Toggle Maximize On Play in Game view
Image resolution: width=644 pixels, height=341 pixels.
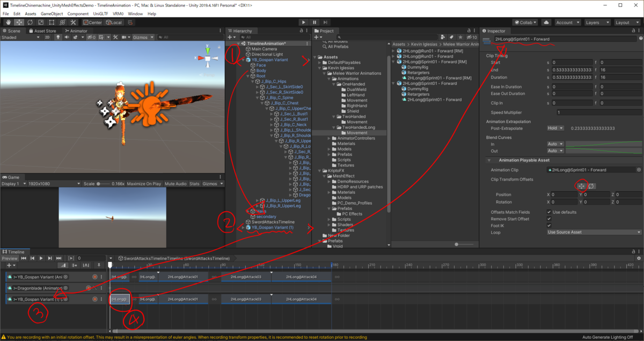(x=144, y=184)
